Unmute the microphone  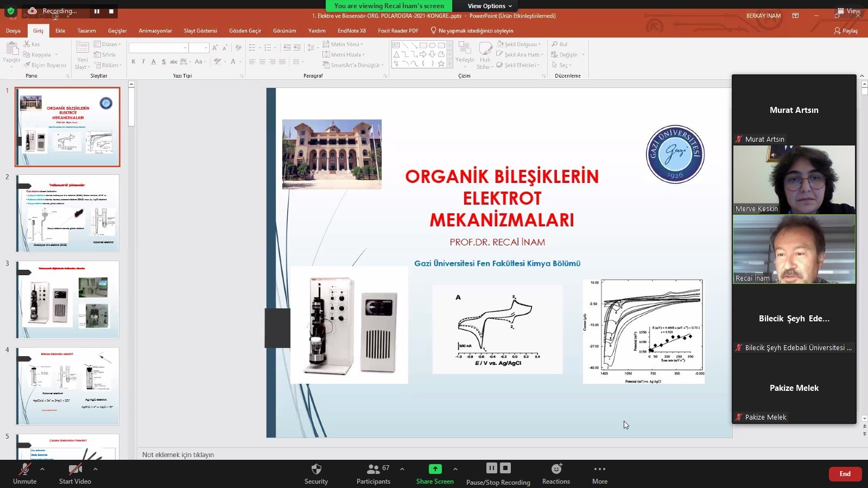point(24,470)
